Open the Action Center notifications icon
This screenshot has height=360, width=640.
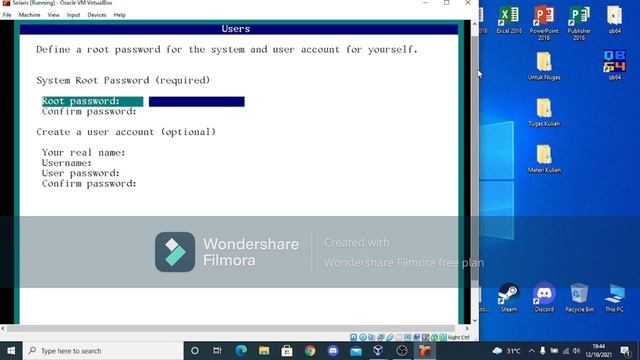point(625,351)
